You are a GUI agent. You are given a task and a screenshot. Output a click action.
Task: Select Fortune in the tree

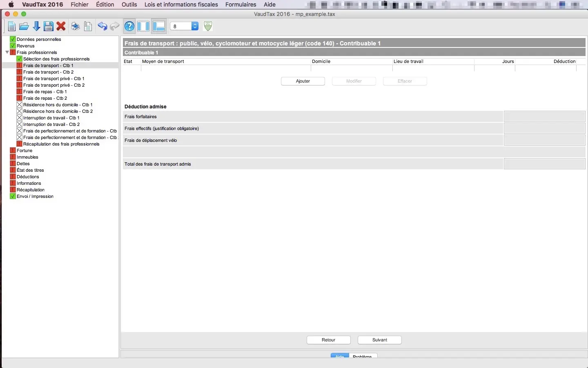pos(24,150)
